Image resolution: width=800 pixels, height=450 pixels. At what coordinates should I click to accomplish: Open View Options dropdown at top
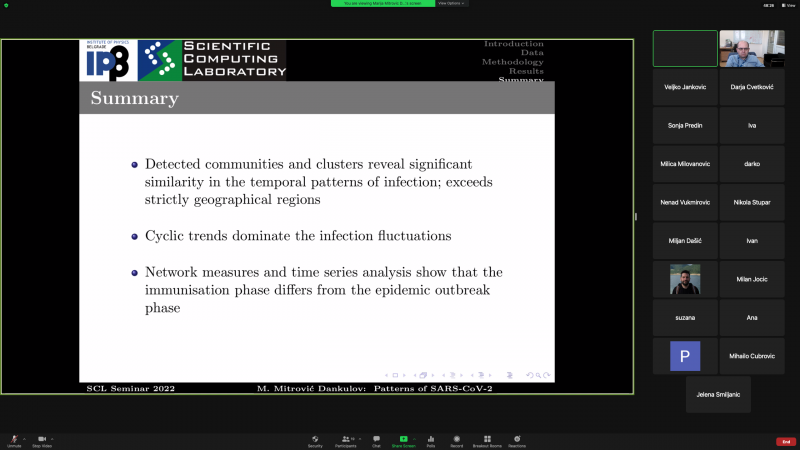coord(451,3)
